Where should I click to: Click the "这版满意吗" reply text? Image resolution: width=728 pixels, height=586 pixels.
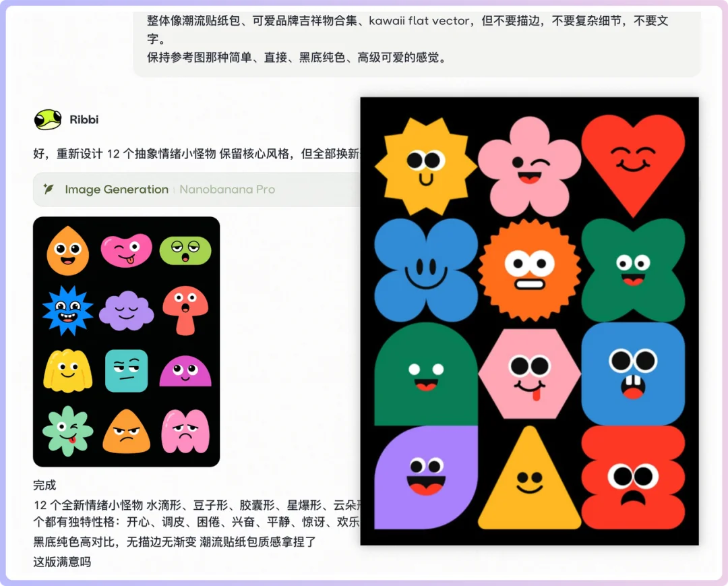62,561
